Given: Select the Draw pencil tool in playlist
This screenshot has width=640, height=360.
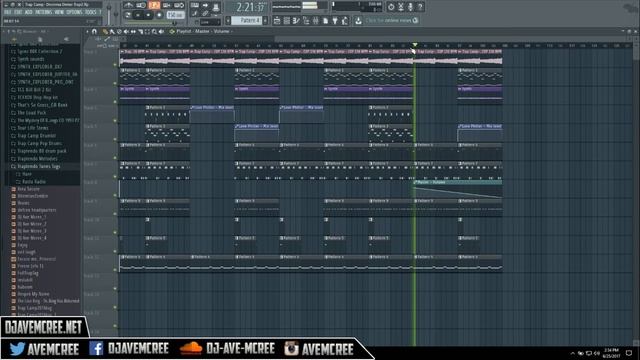Looking at the screenshot, I should (105, 31).
